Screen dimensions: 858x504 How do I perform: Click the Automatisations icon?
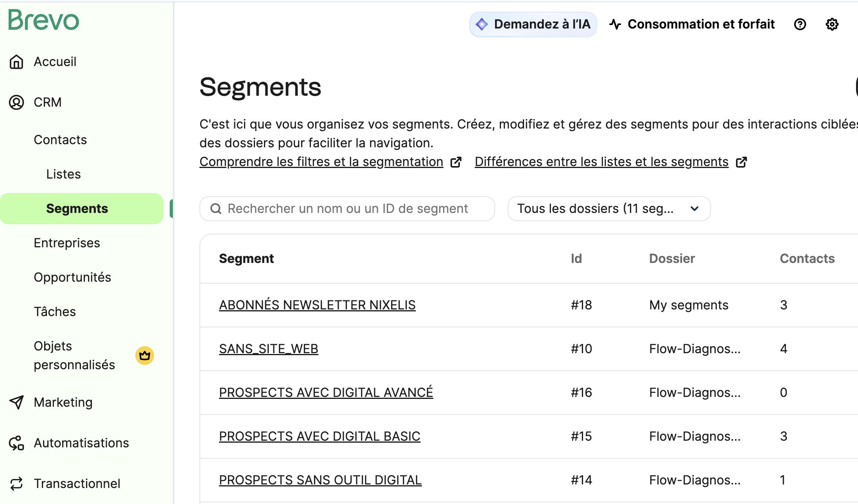(x=16, y=443)
